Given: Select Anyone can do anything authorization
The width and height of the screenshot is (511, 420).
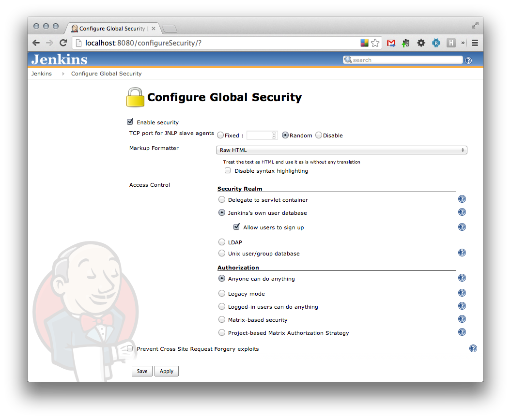Looking at the screenshot, I should pos(222,278).
